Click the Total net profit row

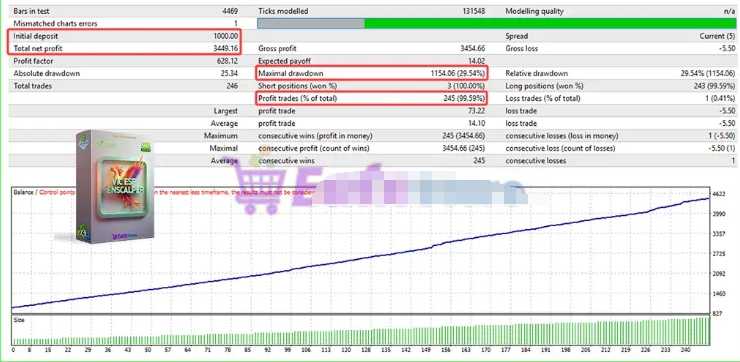coord(125,48)
